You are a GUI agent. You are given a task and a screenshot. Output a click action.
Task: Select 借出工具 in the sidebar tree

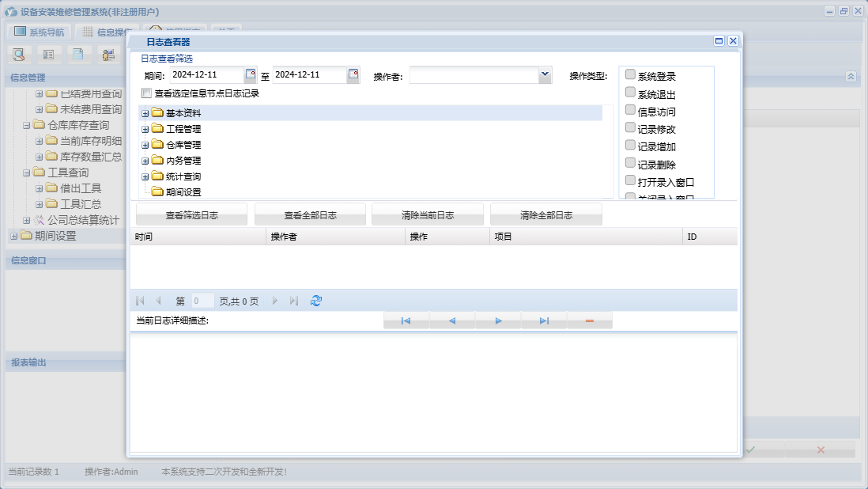click(81, 188)
